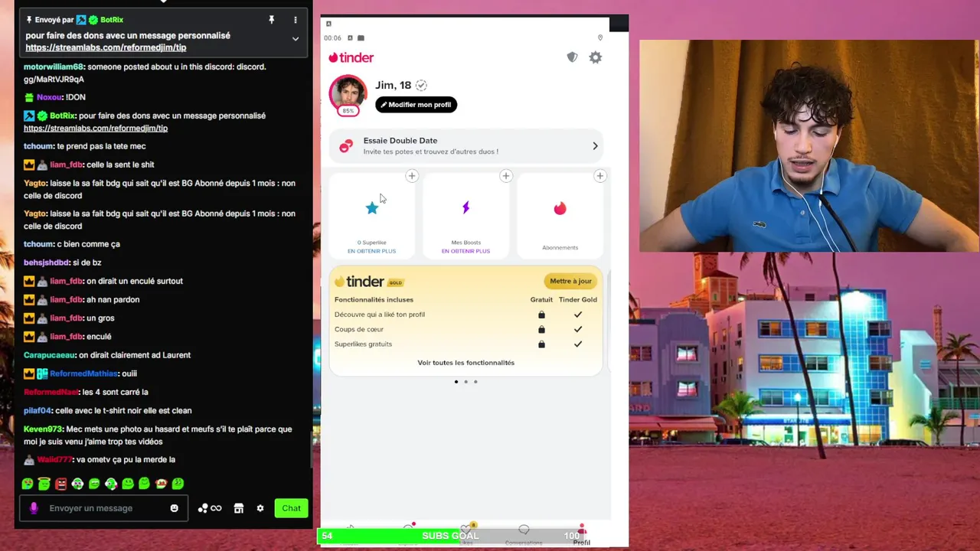Select the headset with microphone green emote
Image resolution: width=980 pixels, height=551 pixels.
[111, 484]
